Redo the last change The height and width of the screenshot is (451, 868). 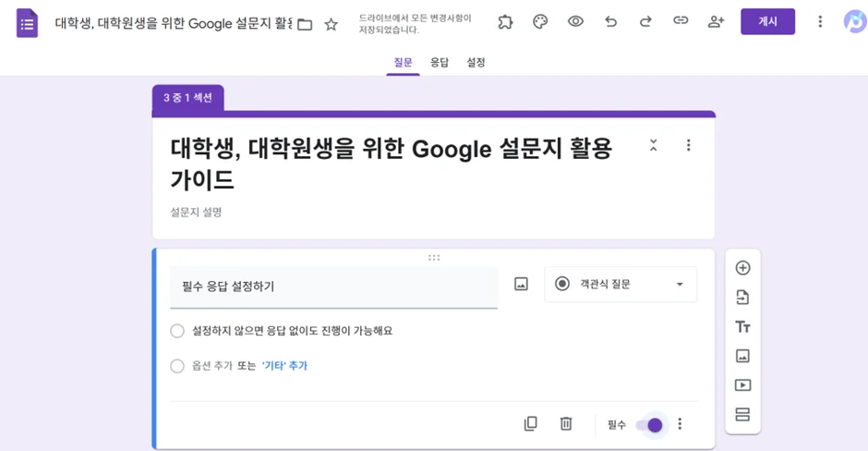[645, 21]
